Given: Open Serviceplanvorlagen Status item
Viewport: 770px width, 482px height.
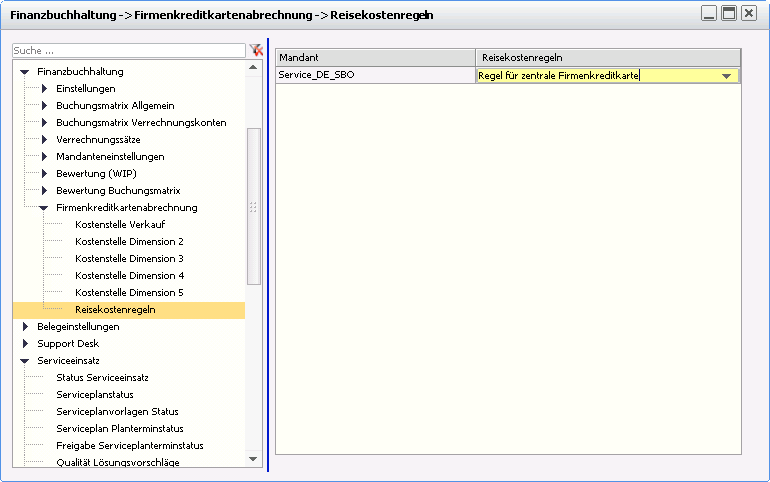Looking at the screenshot, I should point(117,412).
